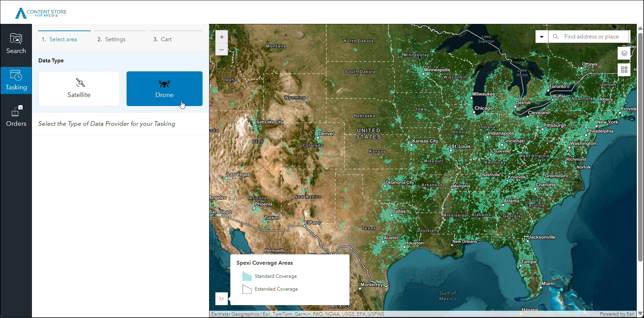The image size is (644, 318).
Task: Click the magnifier search icon
Action: [556, 36]
